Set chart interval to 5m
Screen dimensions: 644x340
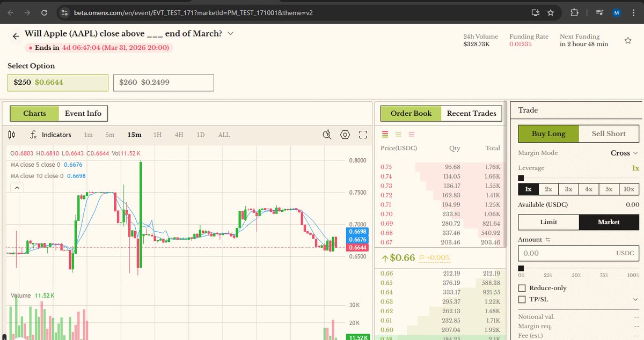tap(109, 135)
